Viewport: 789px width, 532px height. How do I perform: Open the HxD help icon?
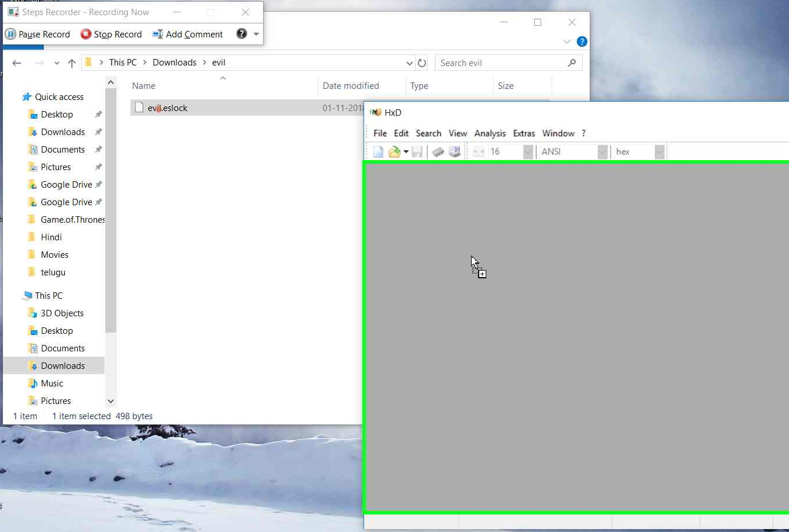coord(583,133)
